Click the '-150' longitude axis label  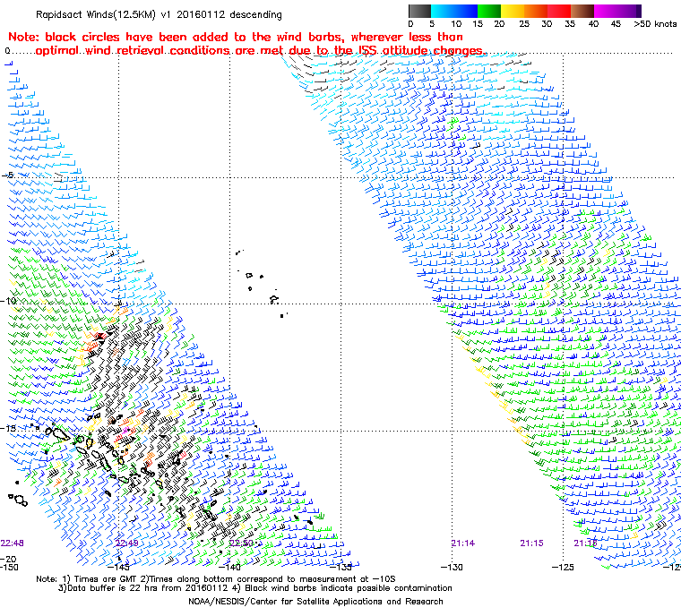coord(10,568)
